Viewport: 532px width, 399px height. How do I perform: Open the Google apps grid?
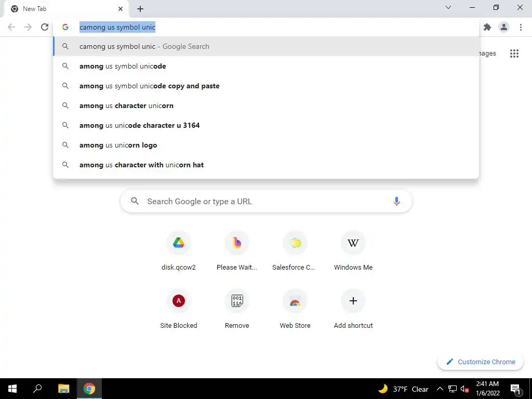point(514,54)
